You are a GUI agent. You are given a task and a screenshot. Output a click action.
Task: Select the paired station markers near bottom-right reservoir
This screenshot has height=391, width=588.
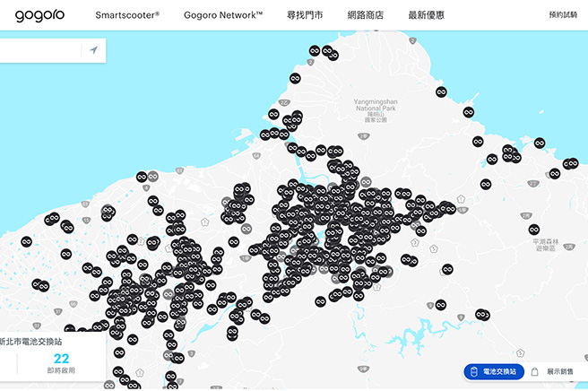pos(482,315)
